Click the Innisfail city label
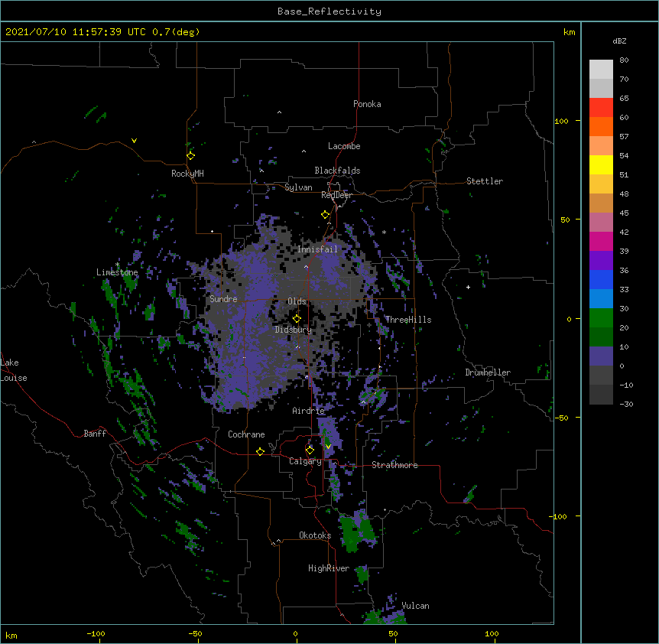This screenshot has width=659, height=644. (317, 249)
